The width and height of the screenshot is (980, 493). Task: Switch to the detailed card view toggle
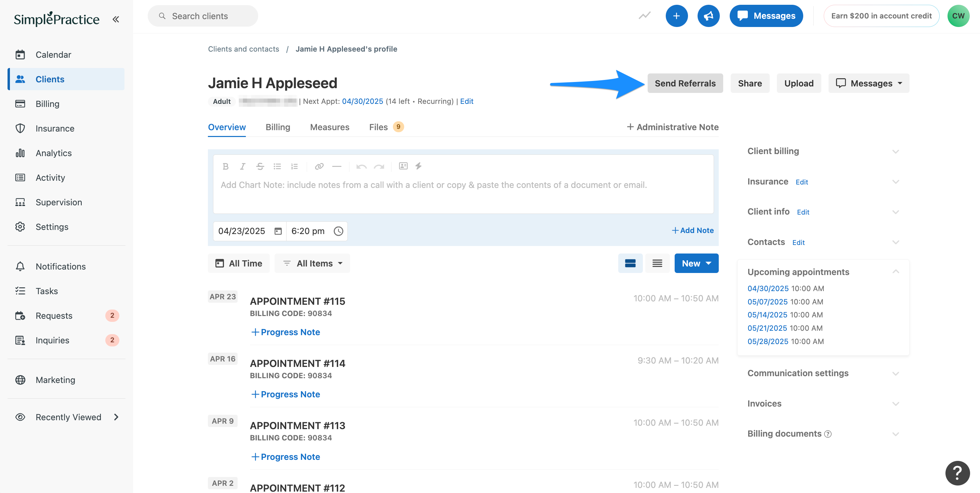(x=631, y=263)
